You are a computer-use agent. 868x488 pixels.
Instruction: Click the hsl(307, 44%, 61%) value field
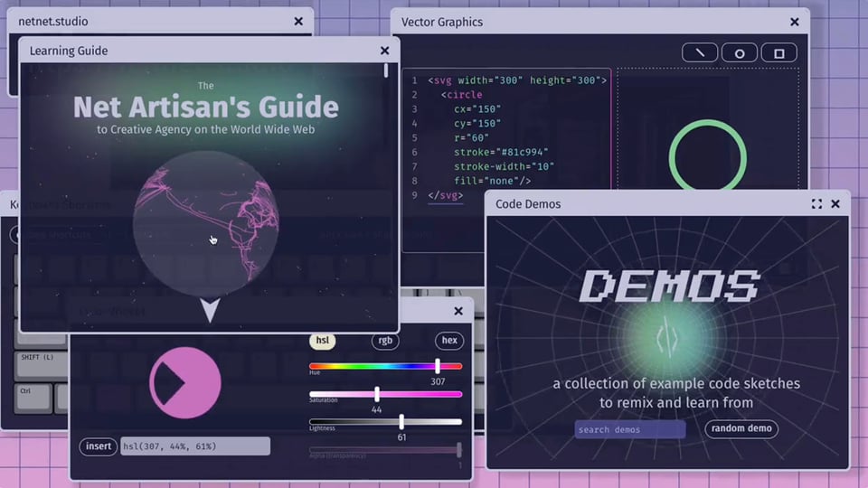point(195,446)
